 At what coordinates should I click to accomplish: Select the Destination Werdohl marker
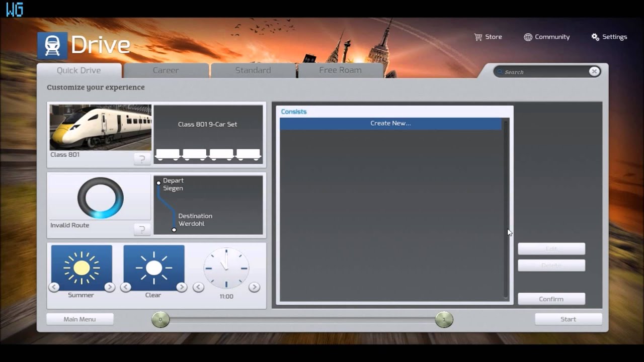174,230
